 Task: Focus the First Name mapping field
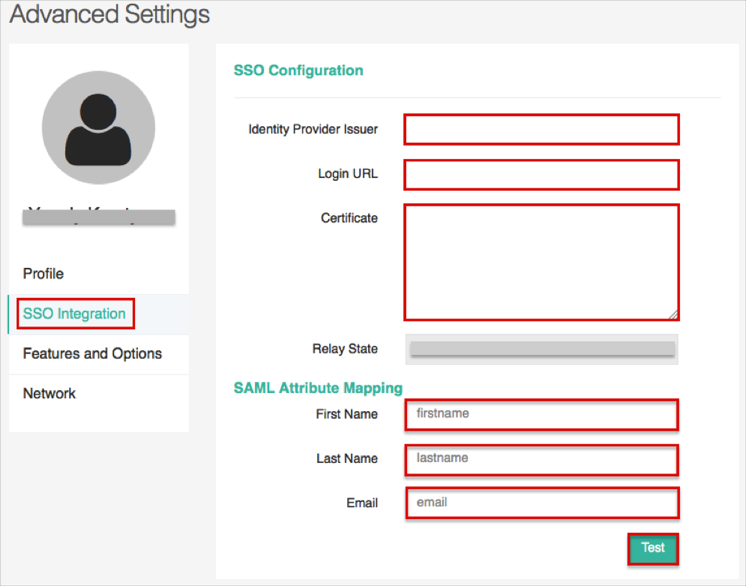[541, 414]
